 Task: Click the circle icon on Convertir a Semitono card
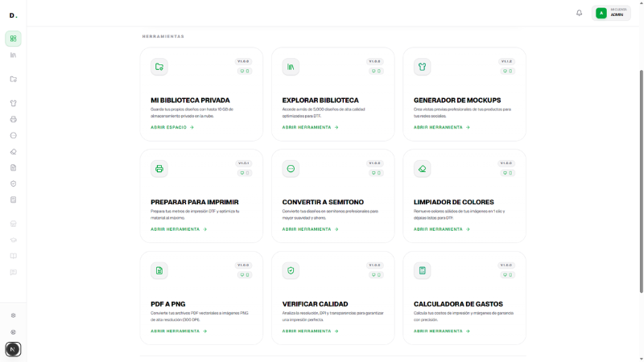(x=291, y=169)
